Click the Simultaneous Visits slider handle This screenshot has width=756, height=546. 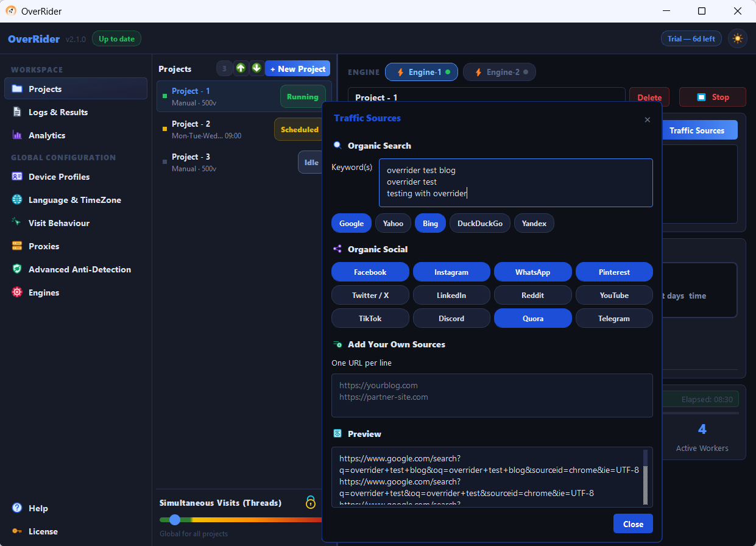pyautogui.click(x=175, y=520)
